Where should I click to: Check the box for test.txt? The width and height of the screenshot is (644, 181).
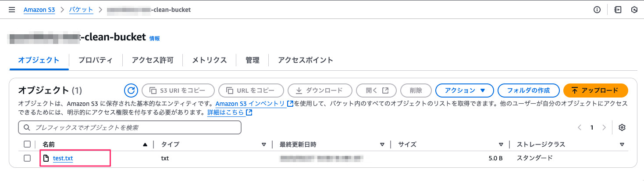click(27, 158)
